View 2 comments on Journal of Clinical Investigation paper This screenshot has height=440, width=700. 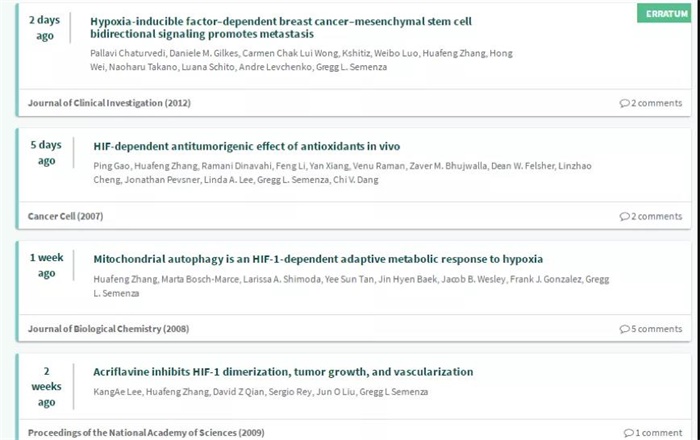[x=656, y=103]
